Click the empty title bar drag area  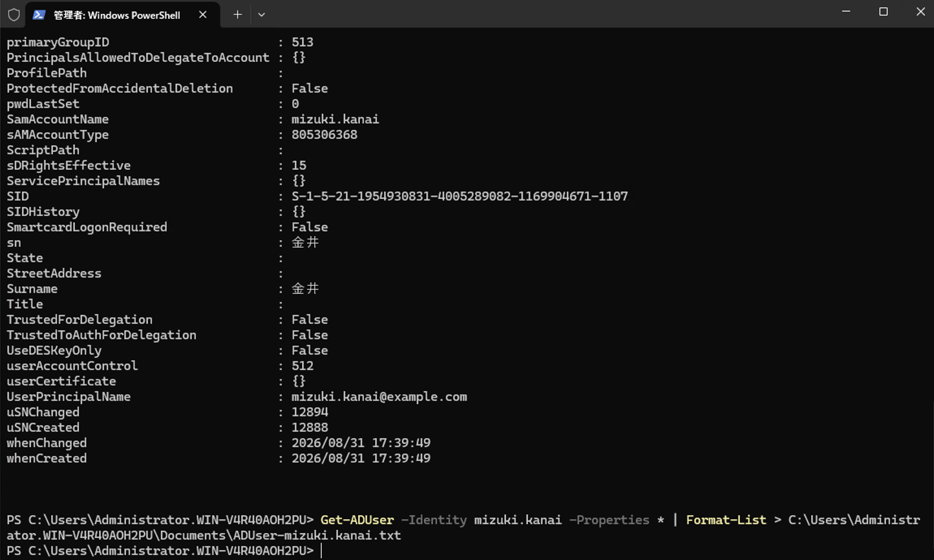pos(548,14)
